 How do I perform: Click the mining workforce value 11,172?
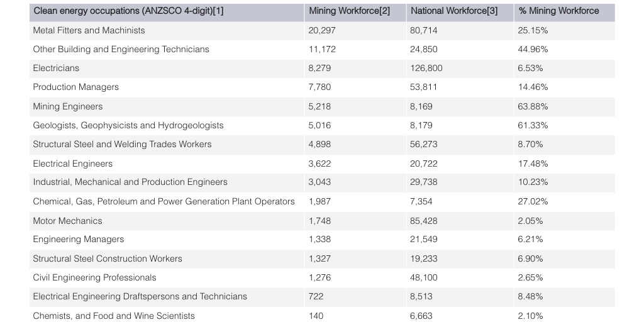point(322,49)
